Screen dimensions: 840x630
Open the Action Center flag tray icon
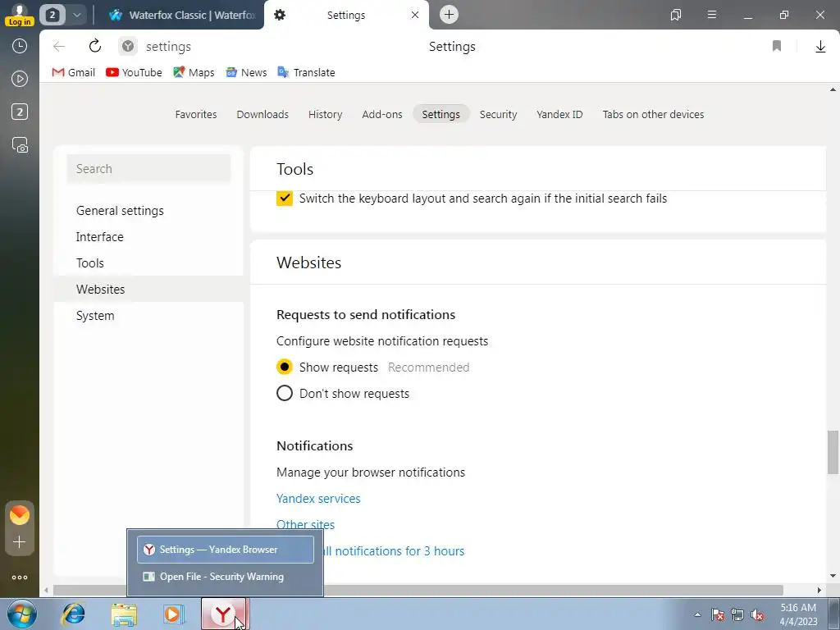coord(718,614)
